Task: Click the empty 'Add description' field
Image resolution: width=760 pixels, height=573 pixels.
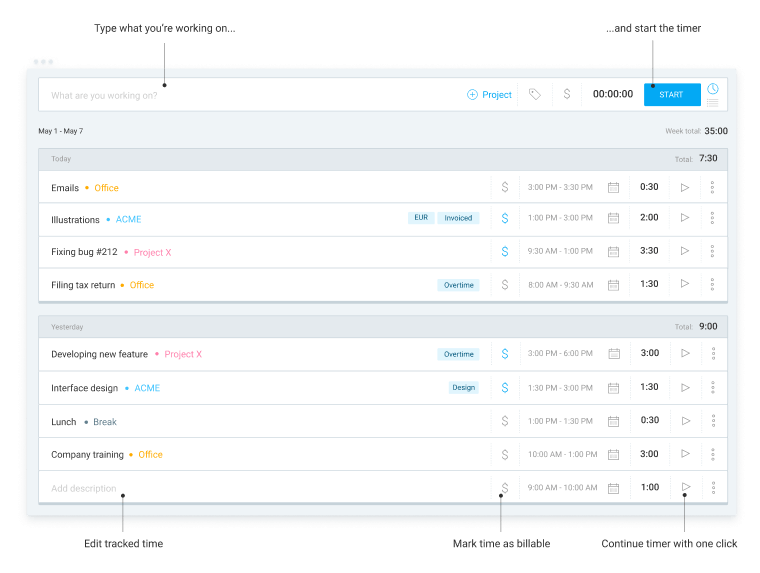Action: coord(84,489)
